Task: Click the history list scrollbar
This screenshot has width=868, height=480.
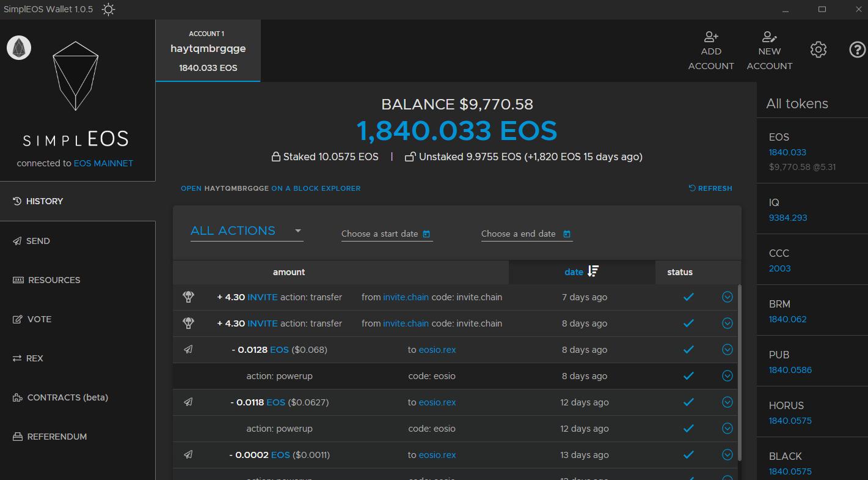Action: (739, 373)
